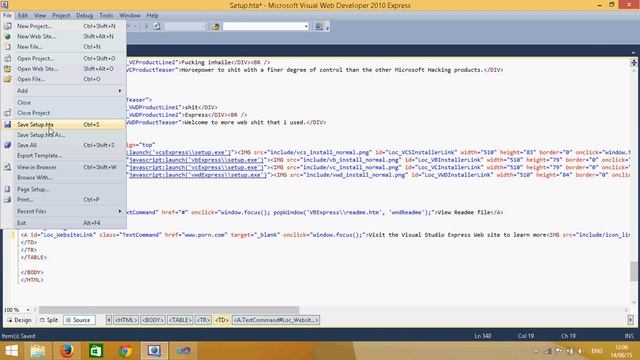Click the Open Web Site folder icon

(x=7, y=69)
